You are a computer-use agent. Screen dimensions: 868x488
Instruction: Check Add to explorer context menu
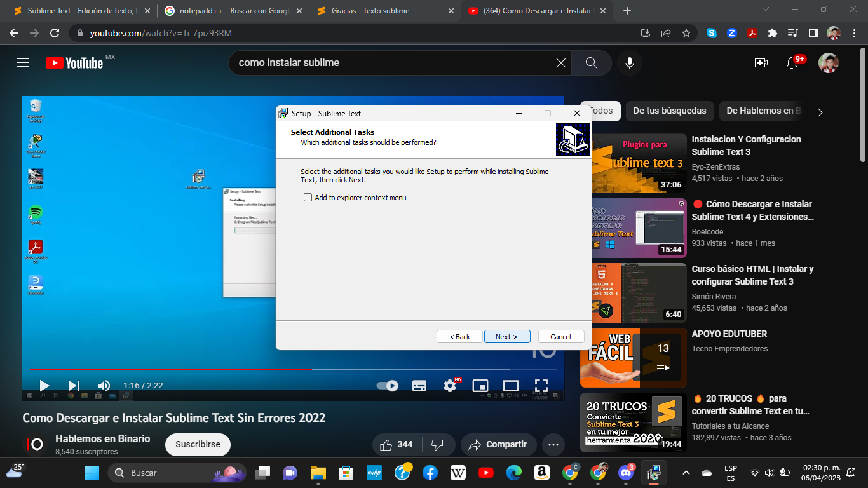(x=308, y=198)
